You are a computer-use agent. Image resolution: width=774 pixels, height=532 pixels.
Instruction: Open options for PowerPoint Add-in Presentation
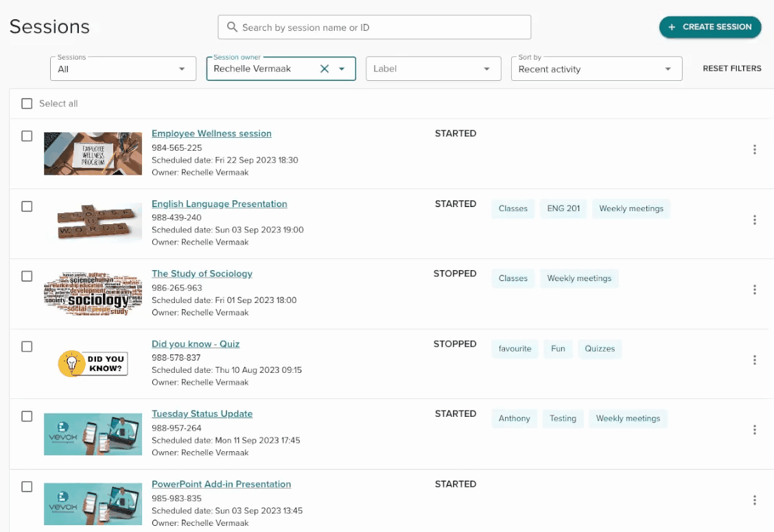[754, 500]
